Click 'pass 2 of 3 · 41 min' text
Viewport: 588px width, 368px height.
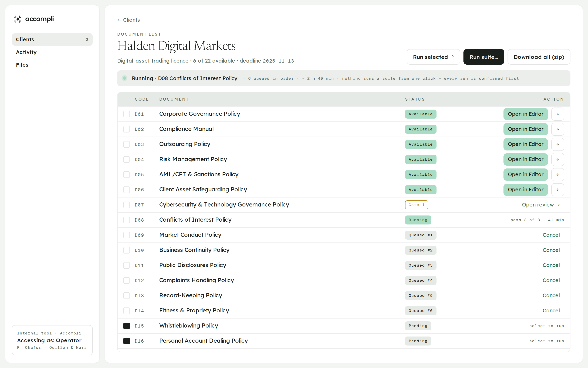[x=537, y=220]
